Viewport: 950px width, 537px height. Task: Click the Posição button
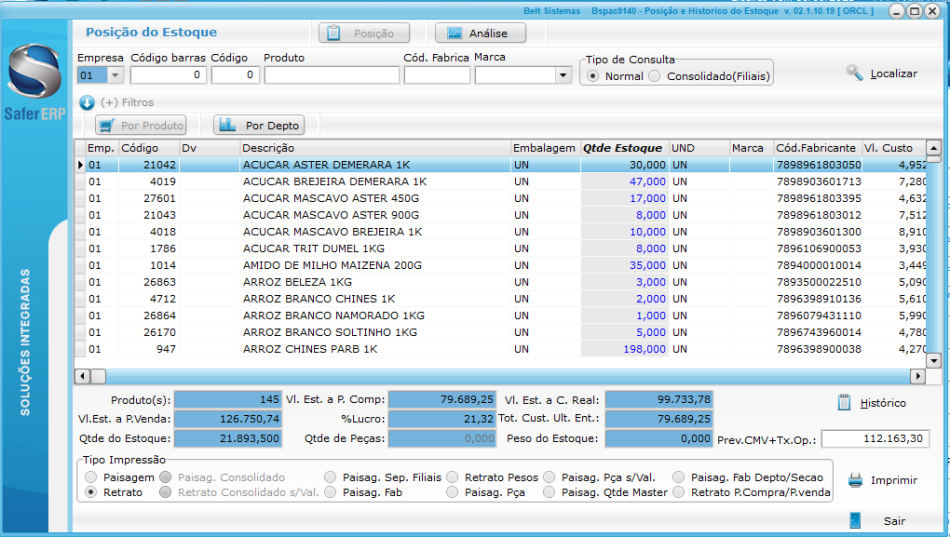click(364, 33)
